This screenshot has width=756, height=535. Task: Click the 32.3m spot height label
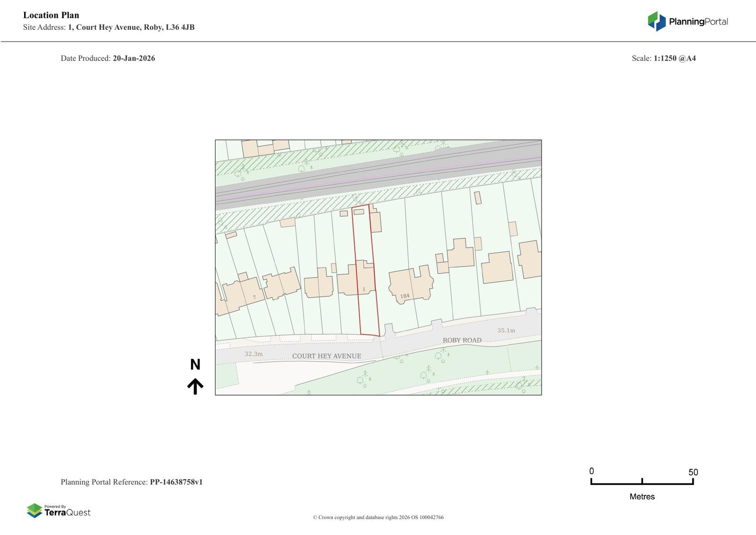pyautogui.click(x=253, y=354)
